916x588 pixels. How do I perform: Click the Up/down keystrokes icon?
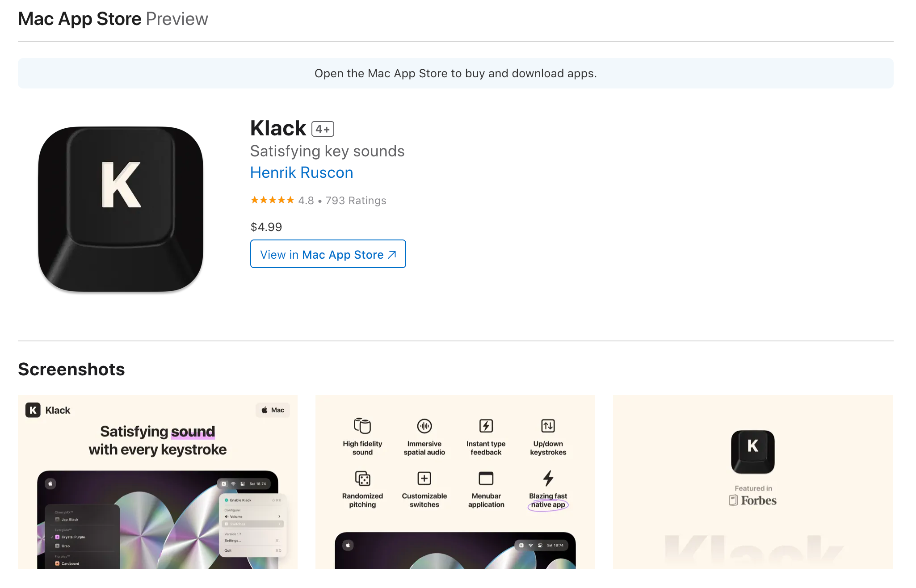[548, 426]
